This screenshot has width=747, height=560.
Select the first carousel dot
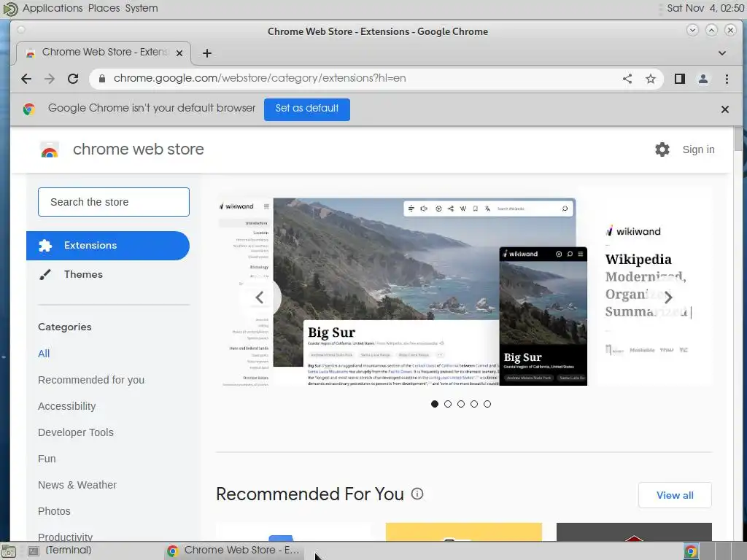pos(435,404)
